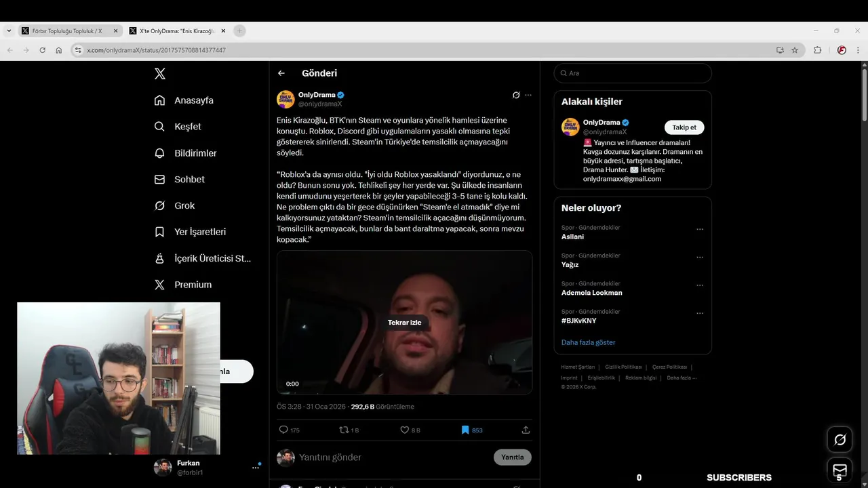Click the Yanıtını gönder reply field
Screen dimensions: 868x488
pos(393,457)
